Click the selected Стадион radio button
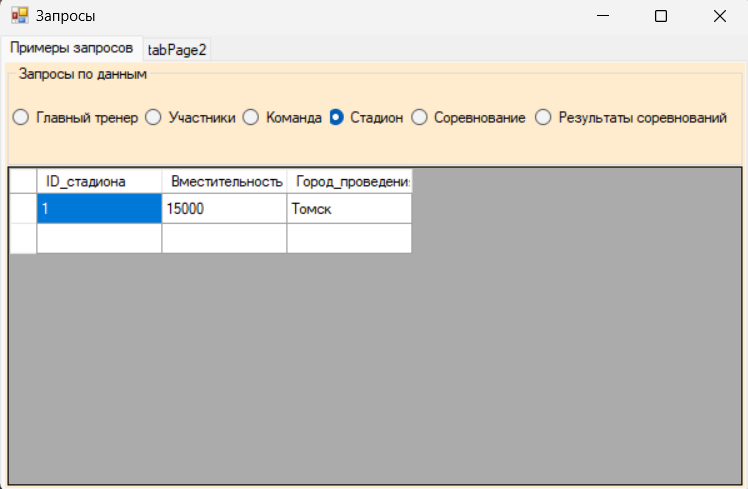Screen dimensions: 748x489 (366, 117)
